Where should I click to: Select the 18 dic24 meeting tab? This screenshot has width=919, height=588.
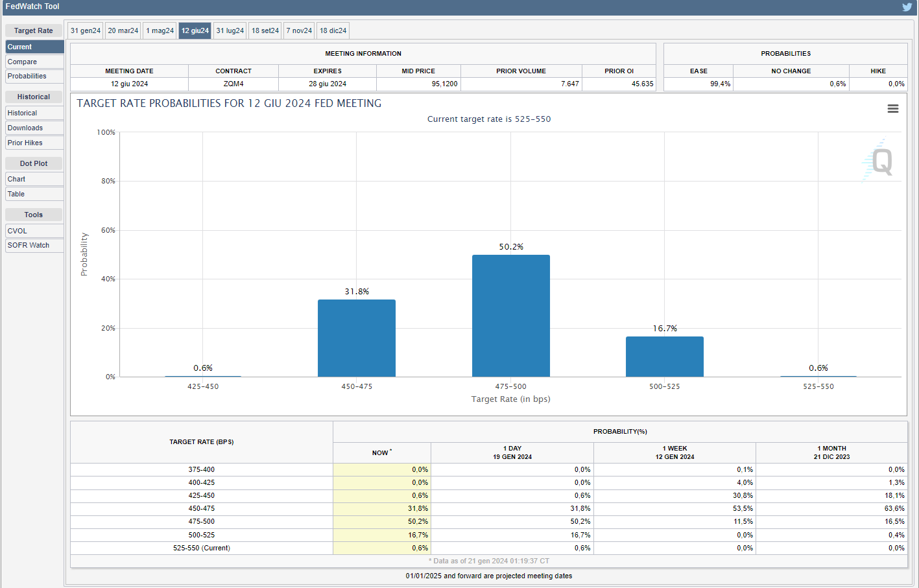point(333,30)
